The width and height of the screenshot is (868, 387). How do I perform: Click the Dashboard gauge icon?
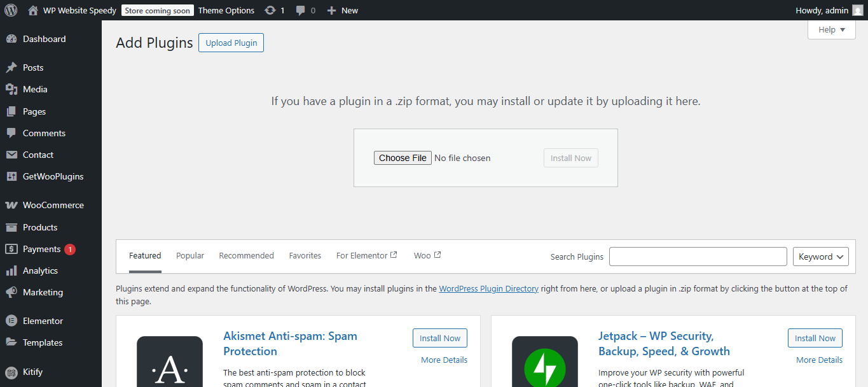coord(11,39)
